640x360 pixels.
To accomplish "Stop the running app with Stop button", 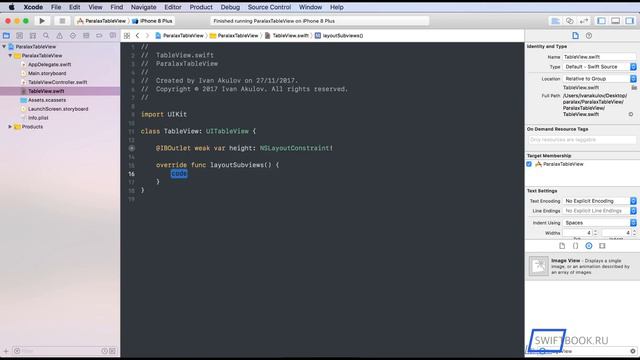I will click(62, 21).
